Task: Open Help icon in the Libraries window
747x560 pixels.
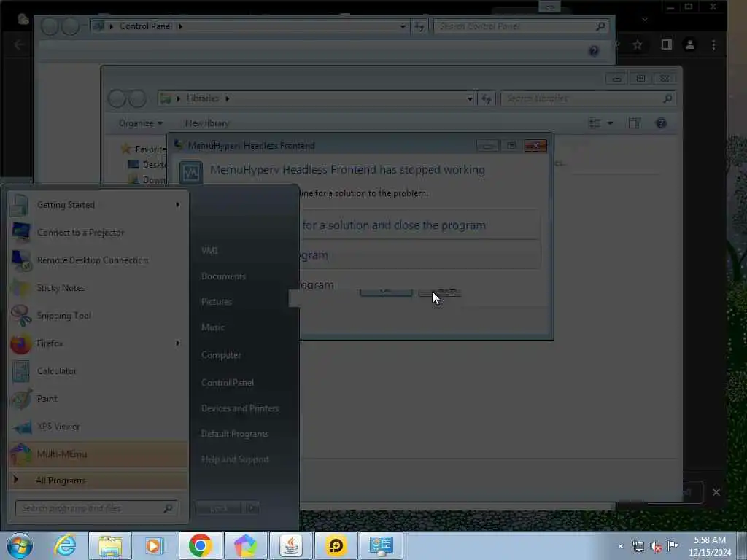Action: [x=661, y=123]
